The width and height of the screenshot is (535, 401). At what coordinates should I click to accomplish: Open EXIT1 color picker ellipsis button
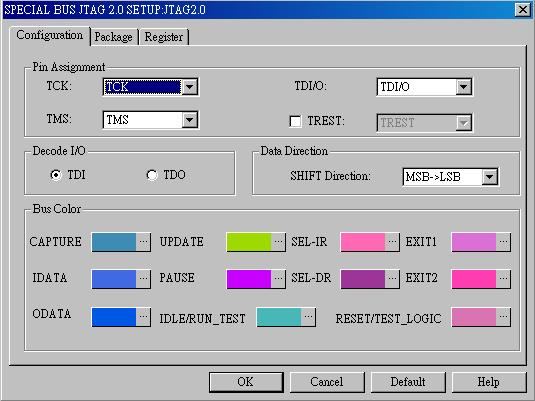tap(503, 242)
